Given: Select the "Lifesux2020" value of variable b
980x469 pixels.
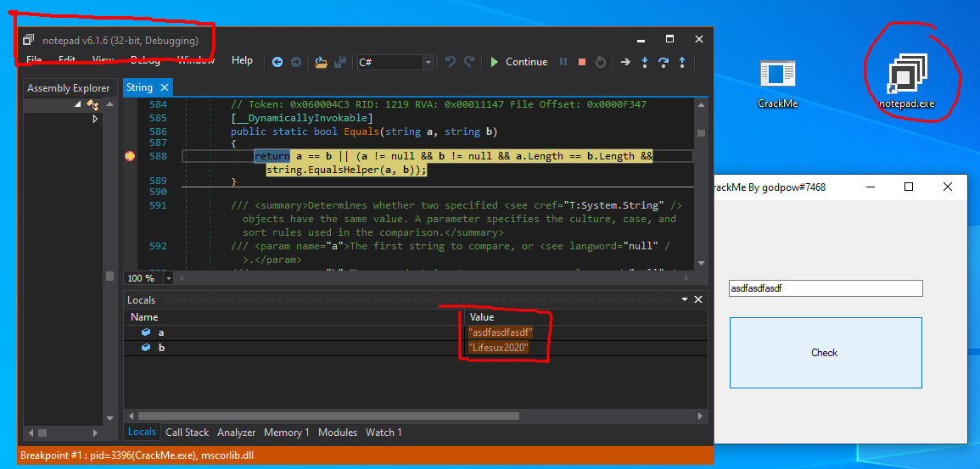Looking at the screenshot, I should tap(498, 347).
